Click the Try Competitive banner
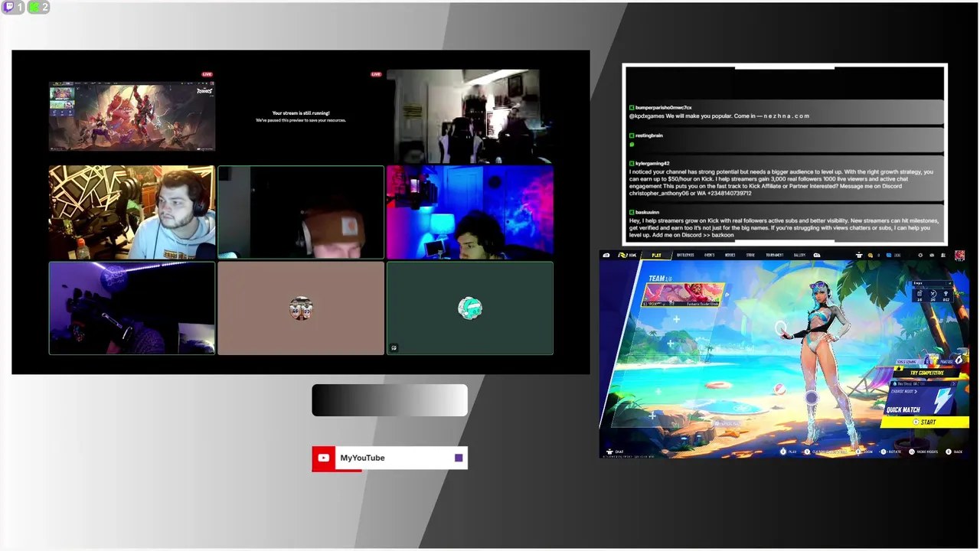Screen dimensions: 980x551 click(x=925, y=373)
